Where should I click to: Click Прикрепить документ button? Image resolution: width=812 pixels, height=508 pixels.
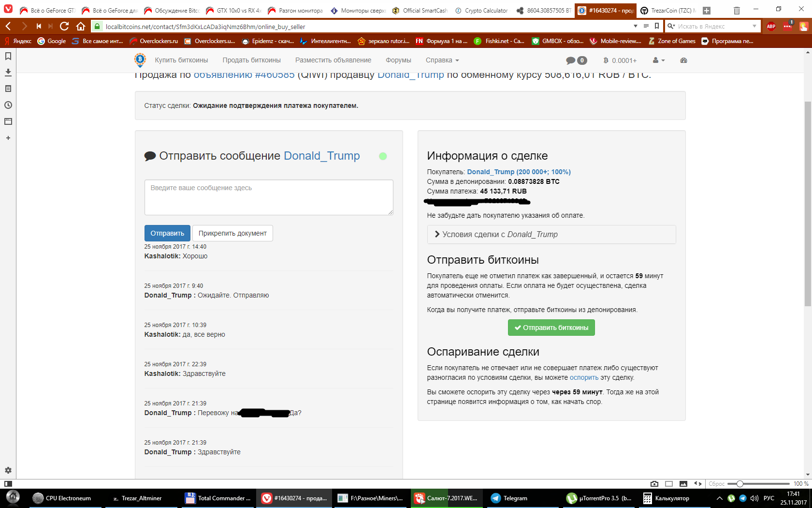coord(232,233)
